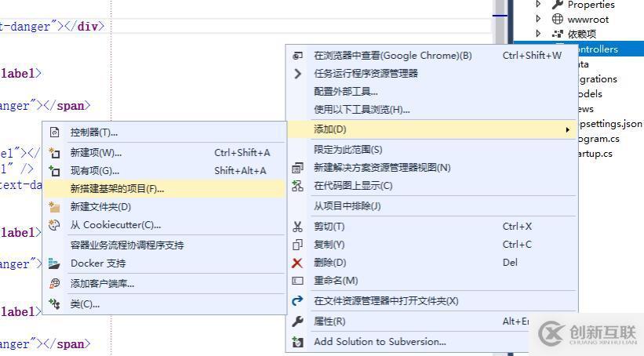Select 在文件资源管理器中打开文件夹(X)
Screen dimensions: 644x356
pos(432,300)
